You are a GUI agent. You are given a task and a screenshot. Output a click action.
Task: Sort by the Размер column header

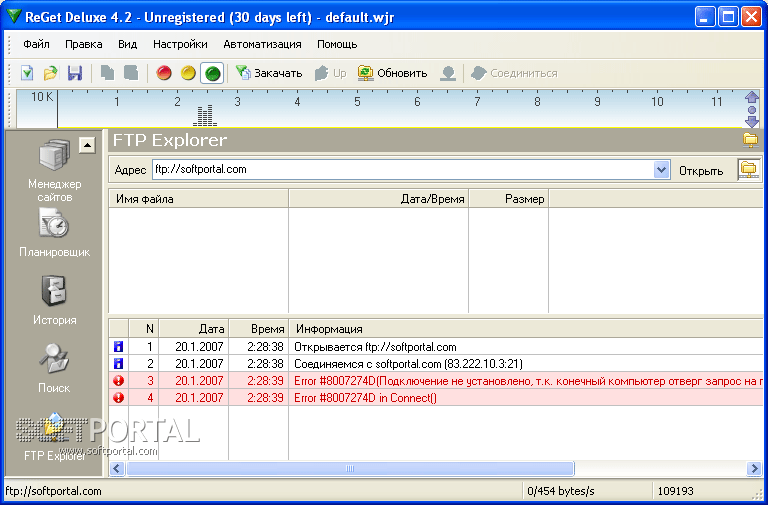coord(508,199)
